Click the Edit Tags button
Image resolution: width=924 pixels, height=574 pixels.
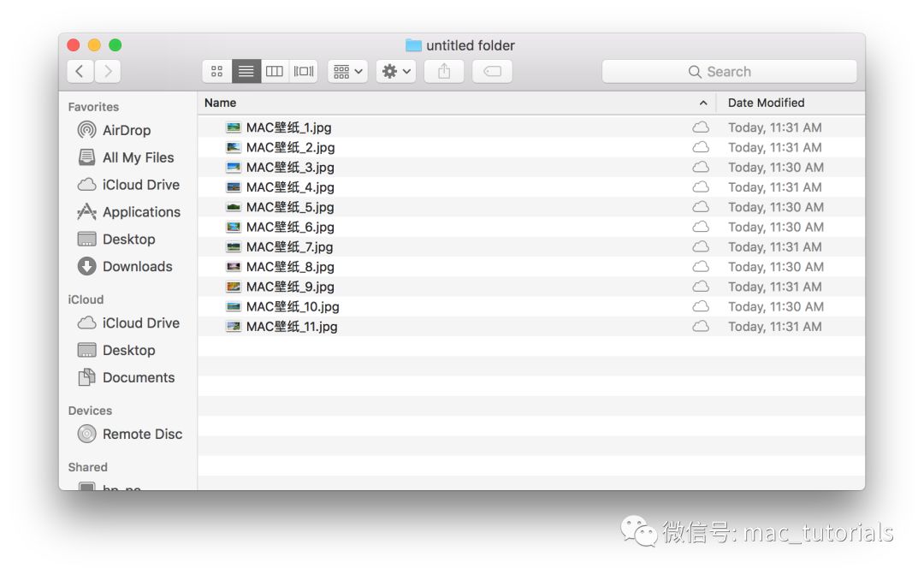[x=493, y=72]
